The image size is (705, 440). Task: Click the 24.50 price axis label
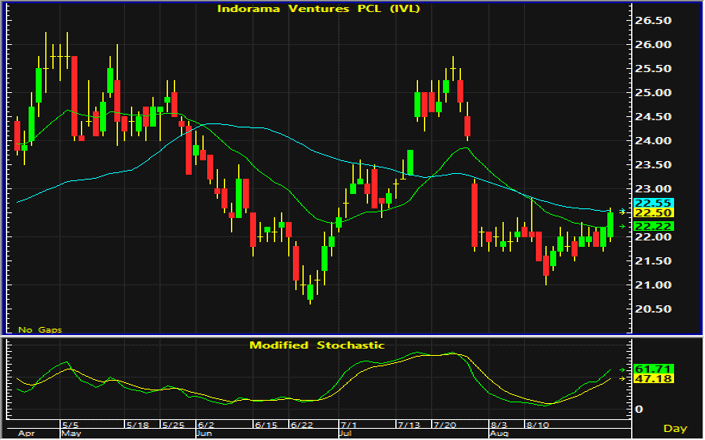(x=653, y=117)
